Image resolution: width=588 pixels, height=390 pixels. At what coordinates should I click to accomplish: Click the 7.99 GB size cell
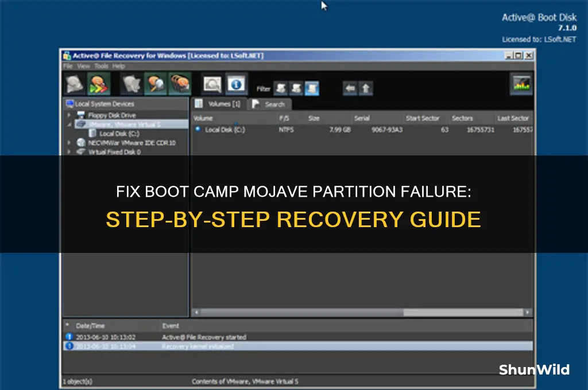[x=340, y=130]
